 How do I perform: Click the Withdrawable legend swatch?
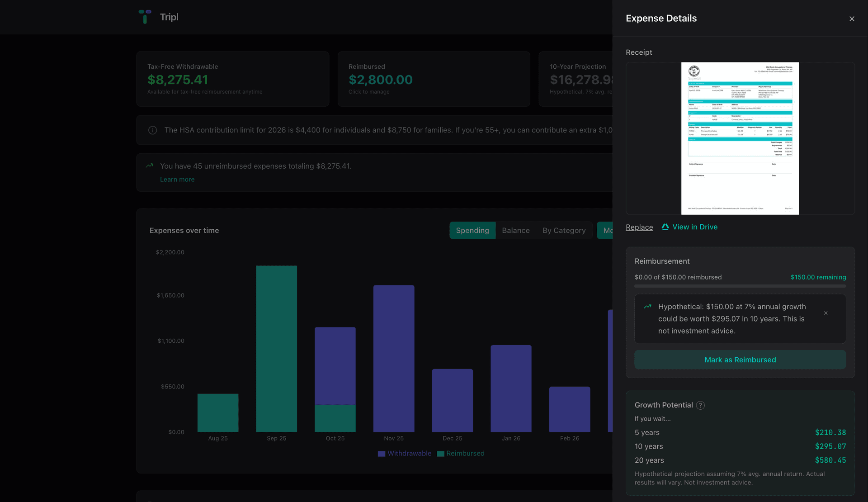tap(382, 454)
